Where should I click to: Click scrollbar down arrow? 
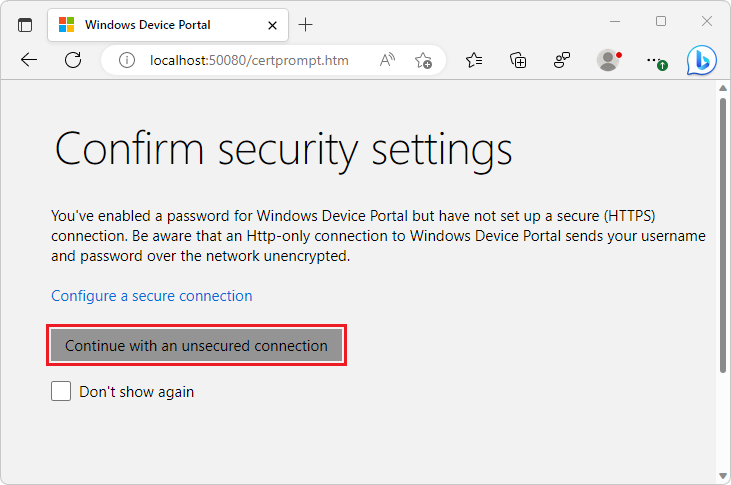tap(723, 476)
